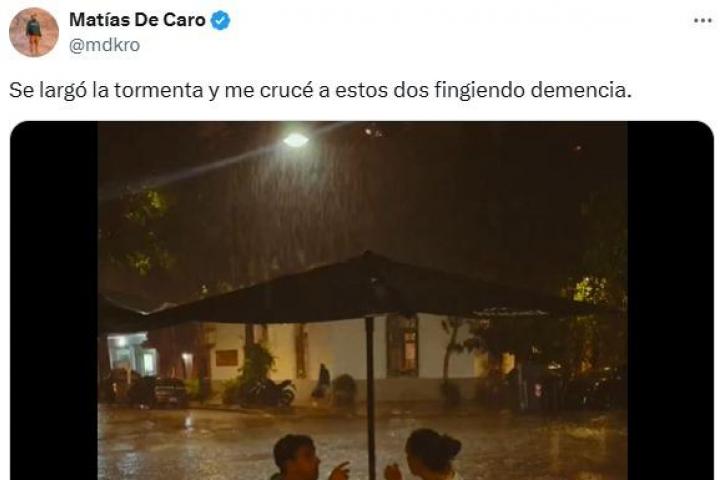Click the umbrella pole in the photo
Viewport: 720px width, 480px height.
[371, 397]
